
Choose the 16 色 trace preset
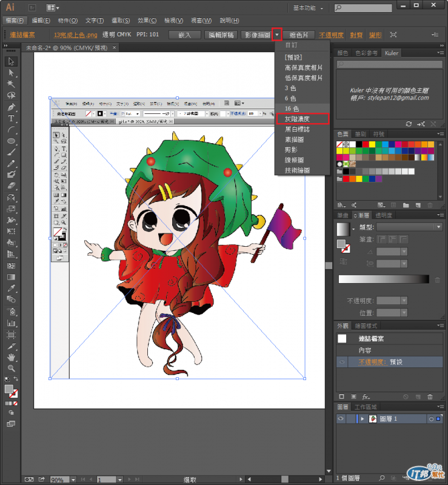(303, 109)
